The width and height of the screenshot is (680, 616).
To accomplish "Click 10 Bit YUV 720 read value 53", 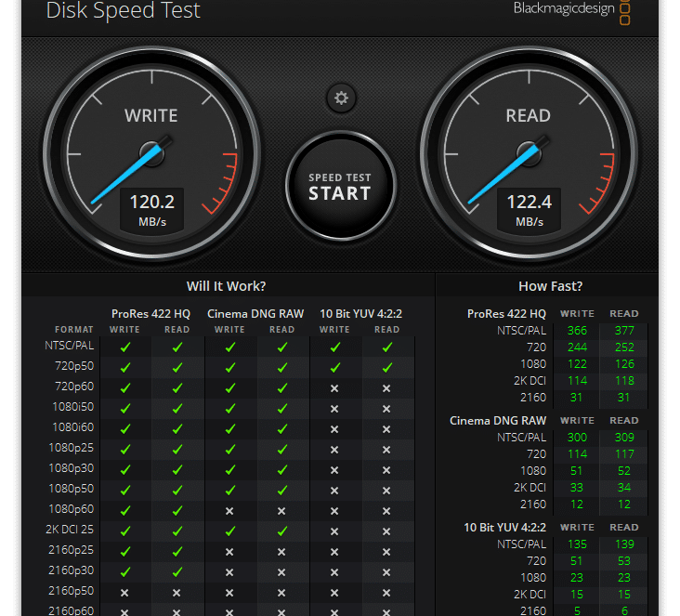I will click(x=624, y=561).
